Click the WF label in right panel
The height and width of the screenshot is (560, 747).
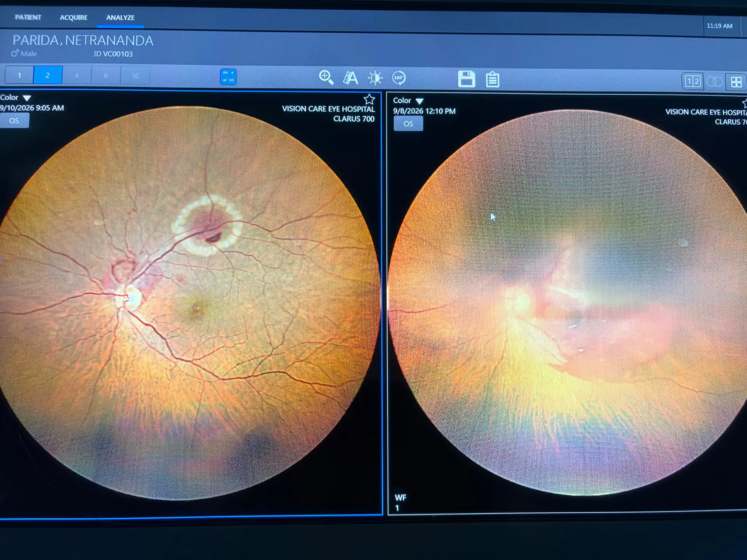click(x=400, y=498)
